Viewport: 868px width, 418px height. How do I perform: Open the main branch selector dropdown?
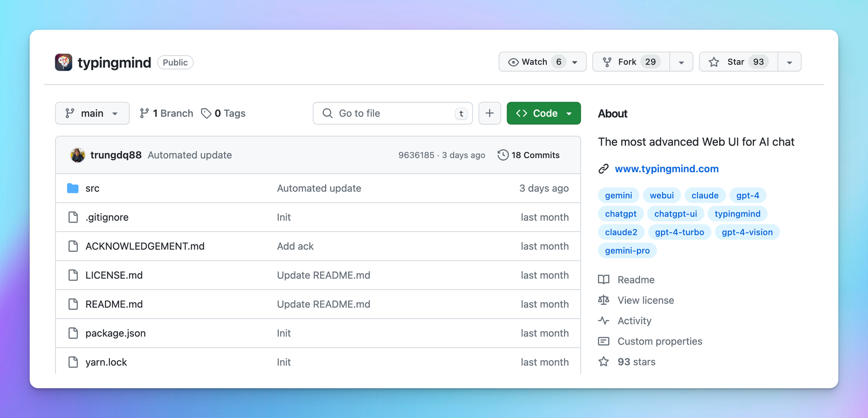(x=92, y=113)
